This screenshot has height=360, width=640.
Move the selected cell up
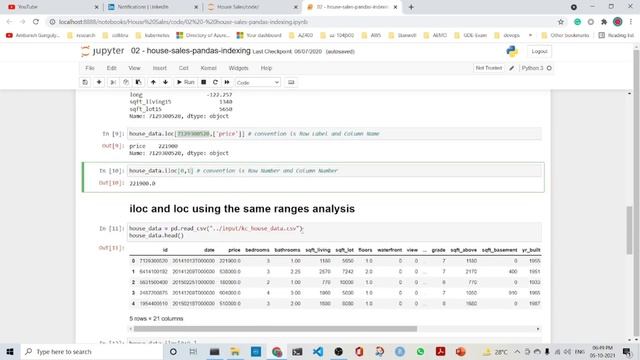click(153, 82)
